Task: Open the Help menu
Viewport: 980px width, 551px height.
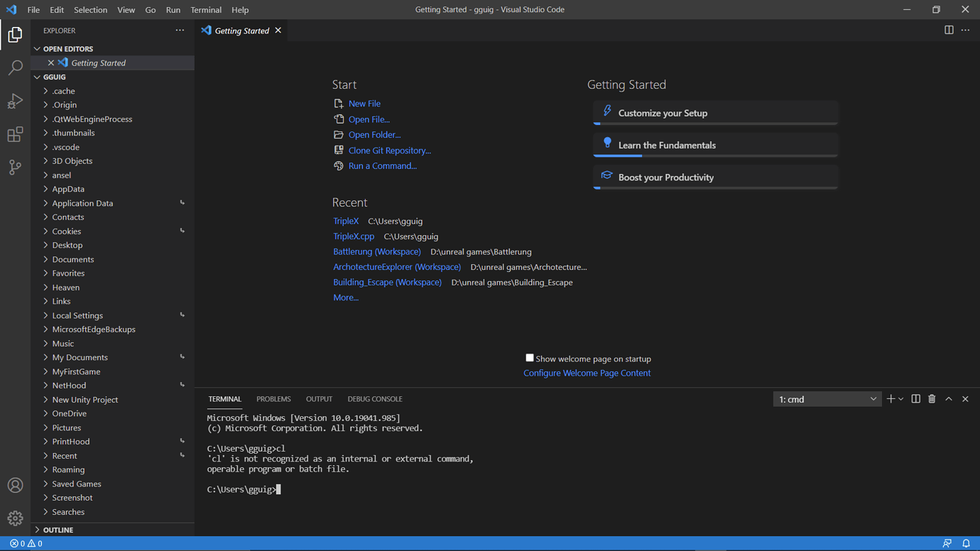Action: (x=240, y=10)
